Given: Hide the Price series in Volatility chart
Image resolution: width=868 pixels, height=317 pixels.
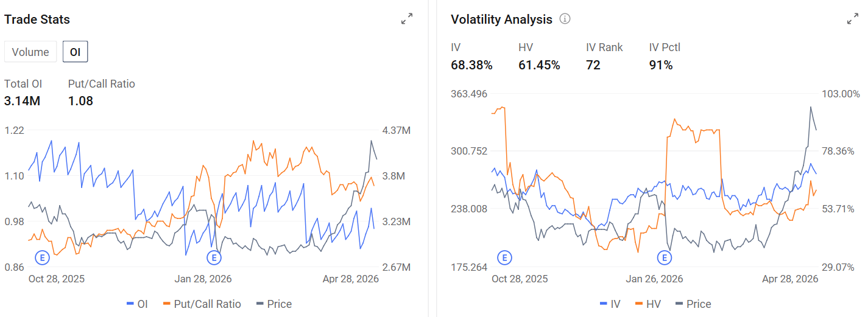Looking at the screenshot, I should [693, 304].
